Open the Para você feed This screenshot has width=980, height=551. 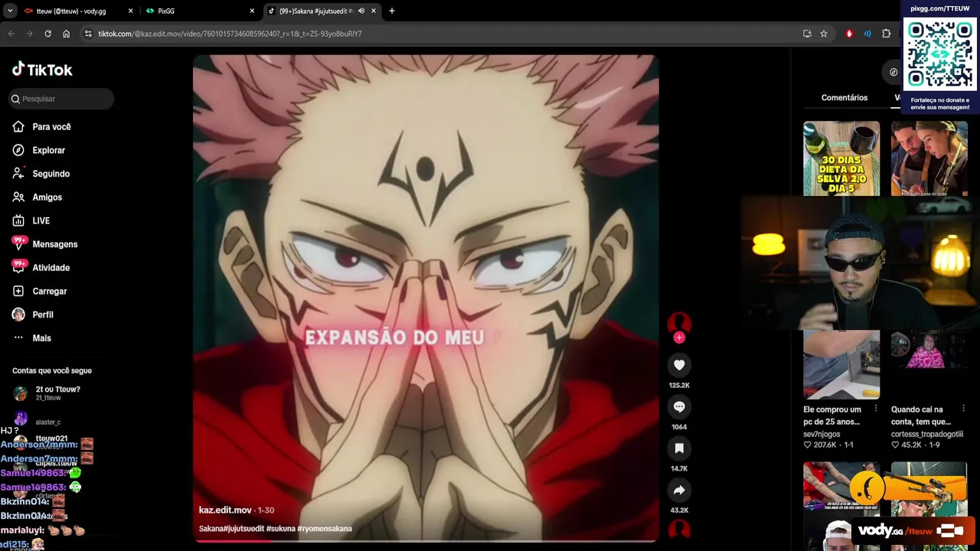coord(51,127)
